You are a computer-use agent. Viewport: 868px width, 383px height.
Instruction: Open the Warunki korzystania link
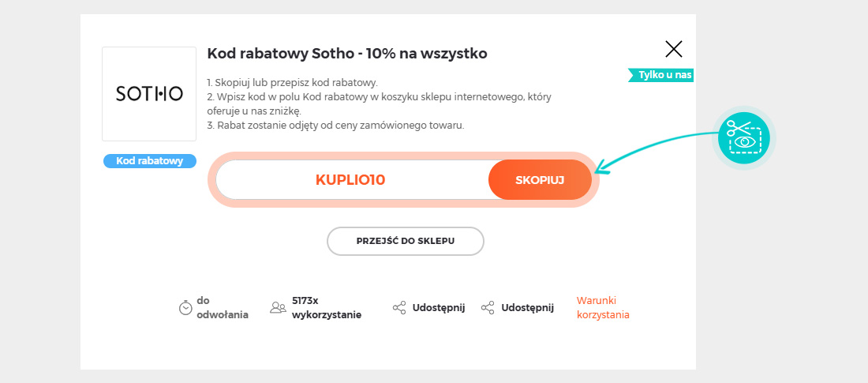click(x=603, y=308)
